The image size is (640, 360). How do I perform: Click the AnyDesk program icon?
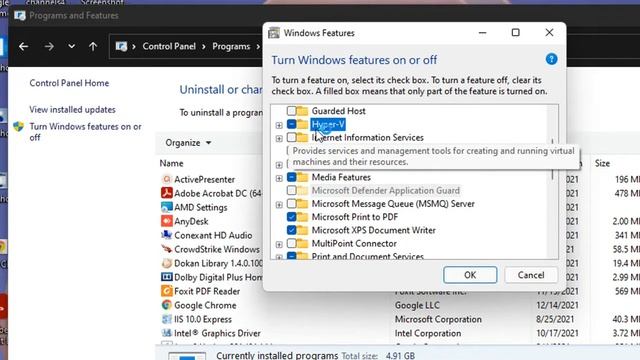pyautogui.click(x=167, y=221)
